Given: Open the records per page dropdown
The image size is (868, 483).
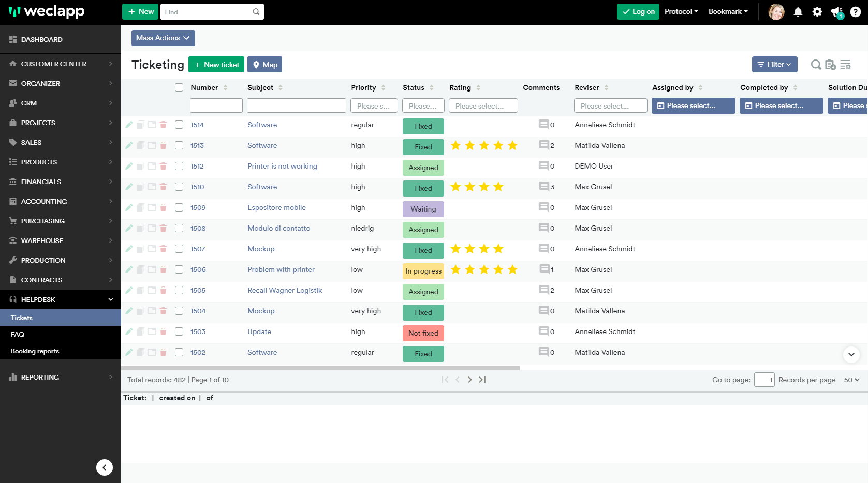Looking at the screenshot, I should coord(851,380).
